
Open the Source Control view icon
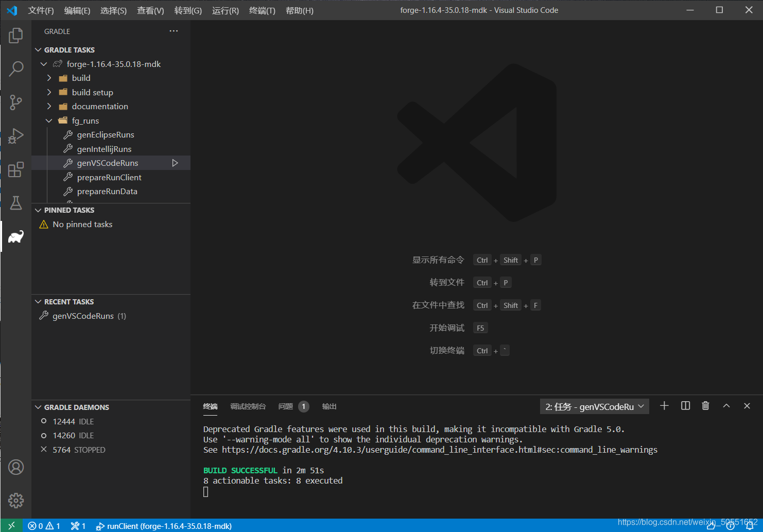[16, 102]
